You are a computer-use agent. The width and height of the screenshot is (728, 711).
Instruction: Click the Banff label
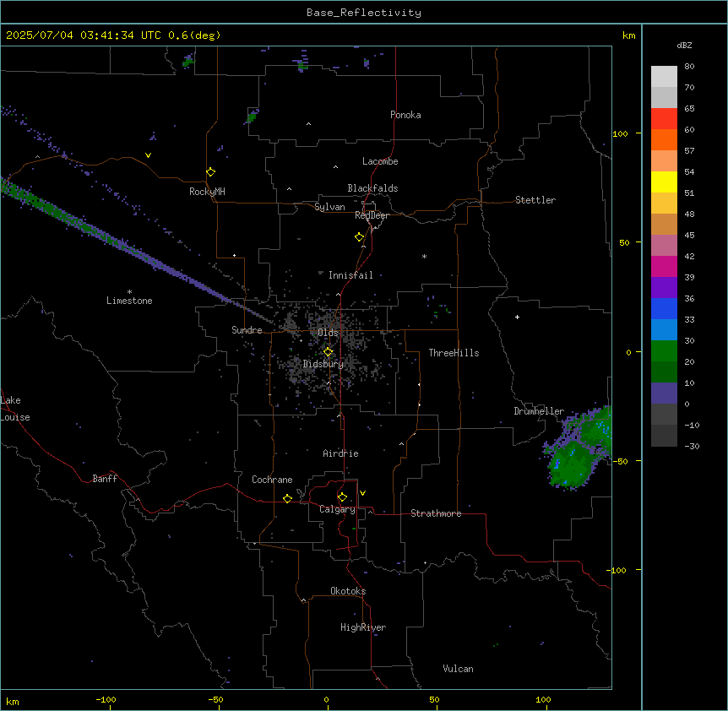105,479
